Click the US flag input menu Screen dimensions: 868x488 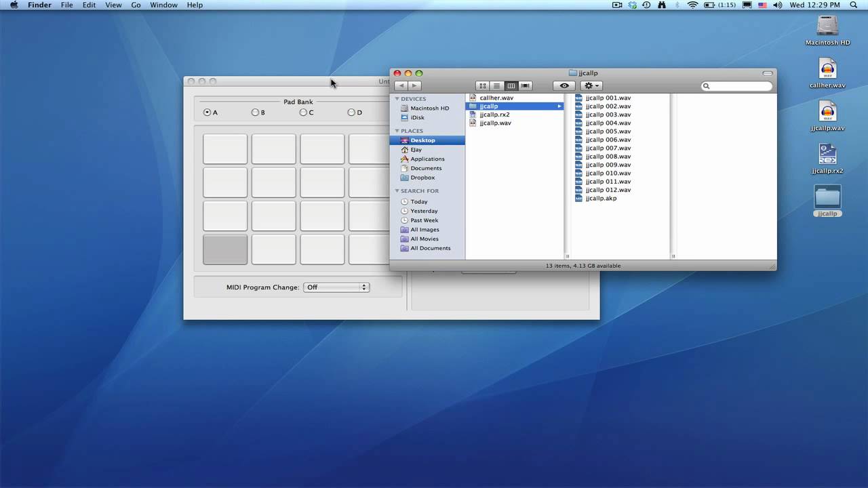tap(762, 5)
